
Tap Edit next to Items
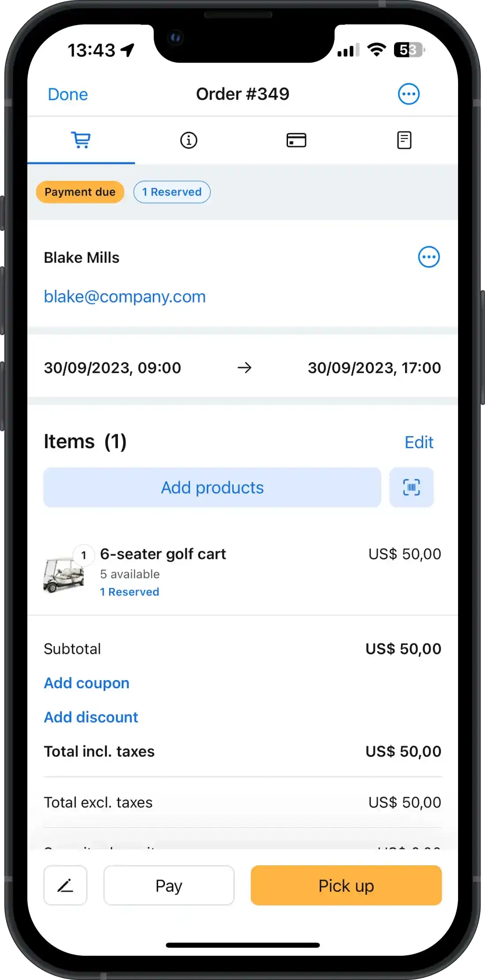[419, 442]
